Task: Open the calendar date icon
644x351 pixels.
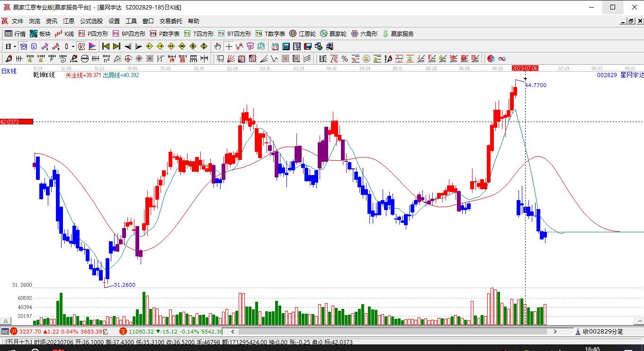Action: coord(275,46)
